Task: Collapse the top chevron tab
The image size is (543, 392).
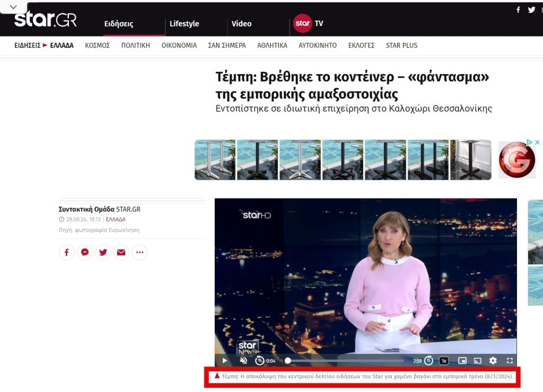Action: click(x=13, y=7)
